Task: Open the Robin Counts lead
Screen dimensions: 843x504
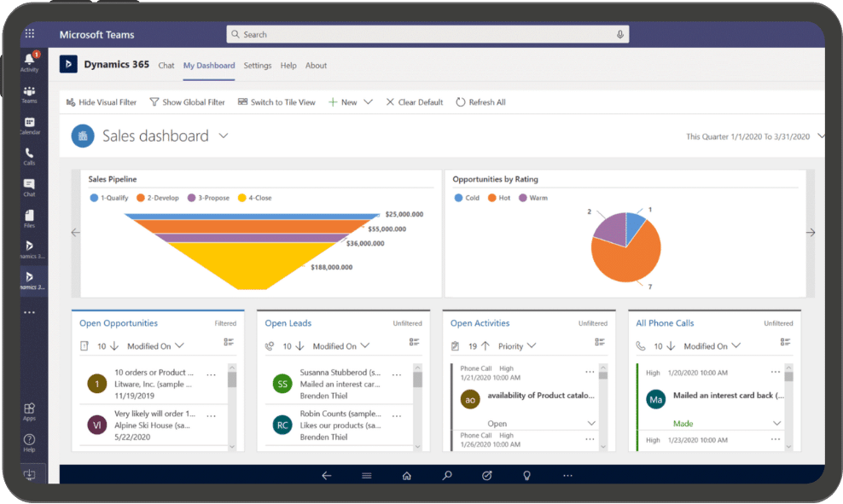Action: [x=340, y=425]
